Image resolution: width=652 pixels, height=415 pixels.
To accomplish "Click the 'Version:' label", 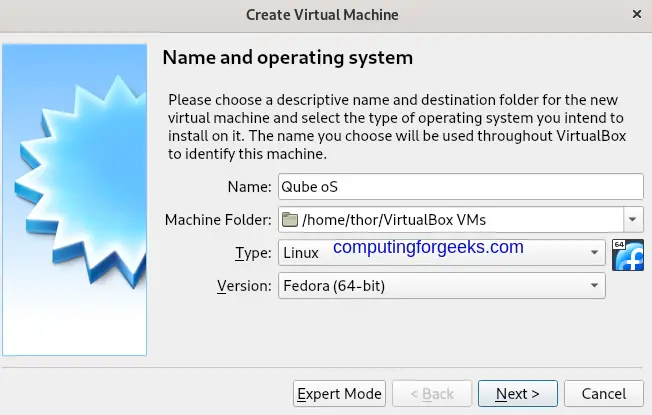I will point(244,286).
